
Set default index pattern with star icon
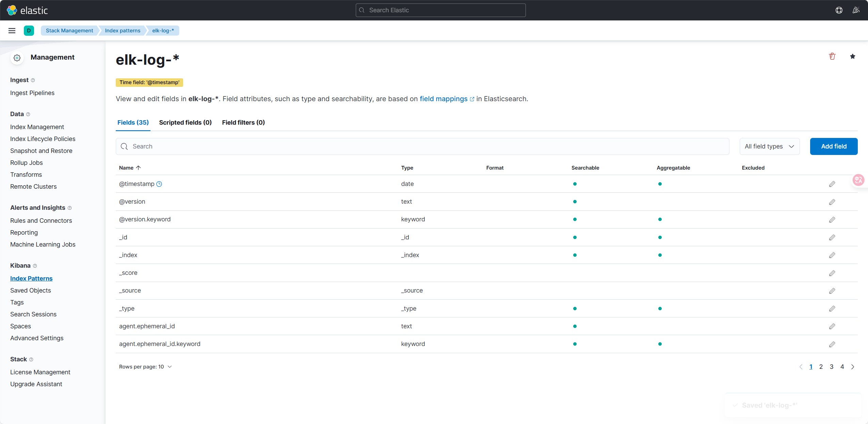pyautogui.click(x=853, y=57)
